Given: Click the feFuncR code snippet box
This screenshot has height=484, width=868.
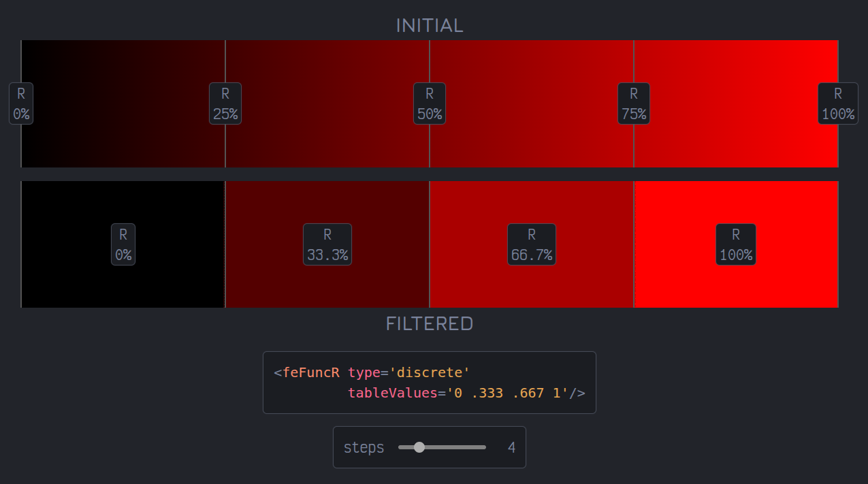Looking at the screenshot, I should [x=430, y=383].
